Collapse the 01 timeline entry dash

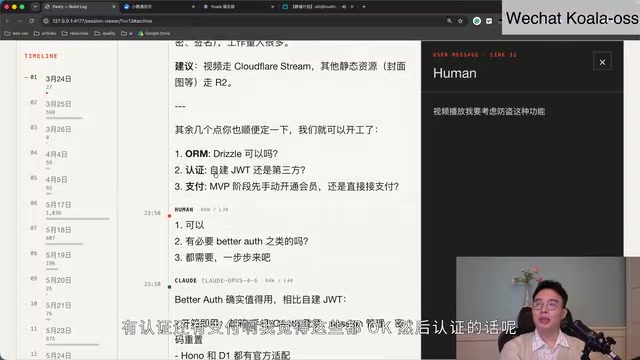26,77
